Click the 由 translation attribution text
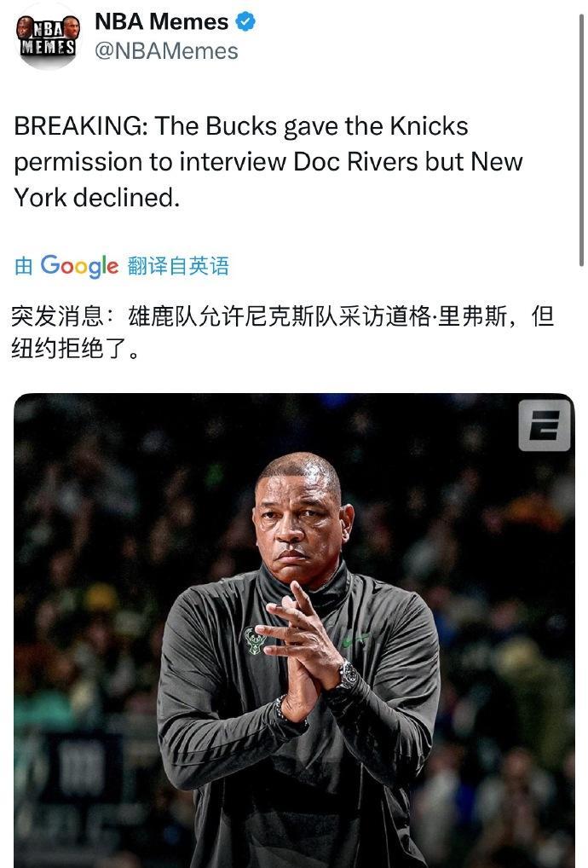 point(24,266)
